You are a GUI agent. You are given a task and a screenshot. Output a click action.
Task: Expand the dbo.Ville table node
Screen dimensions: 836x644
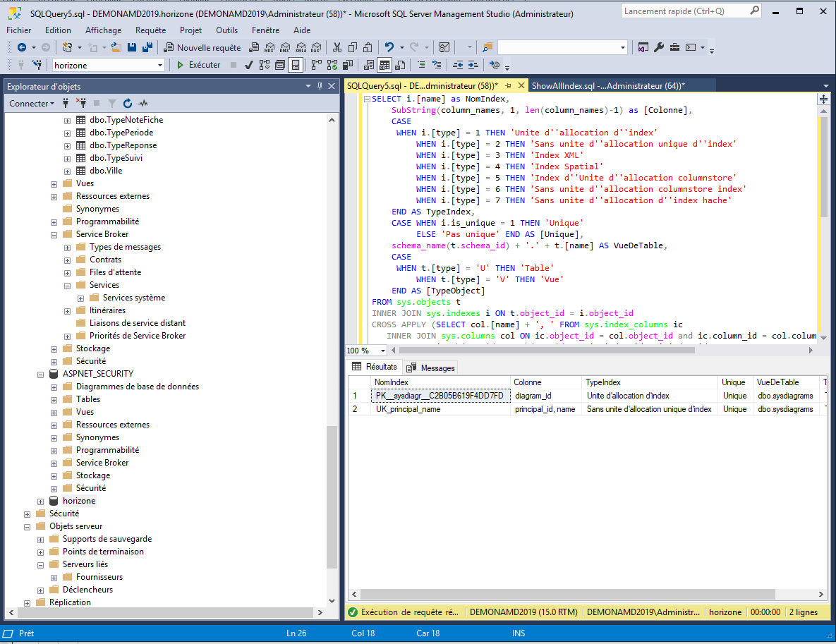[x=68, y=171]
